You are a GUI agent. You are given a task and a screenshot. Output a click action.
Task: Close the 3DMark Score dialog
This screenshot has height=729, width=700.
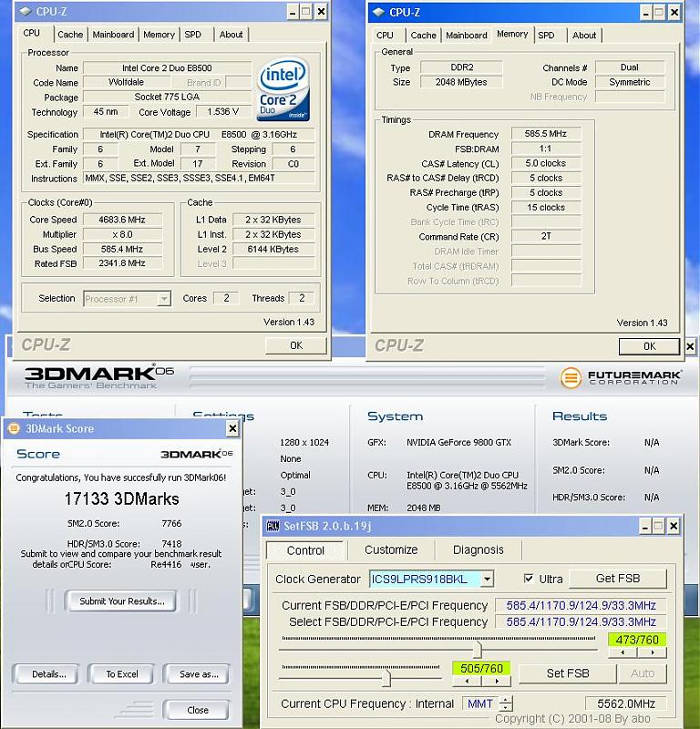232,428
